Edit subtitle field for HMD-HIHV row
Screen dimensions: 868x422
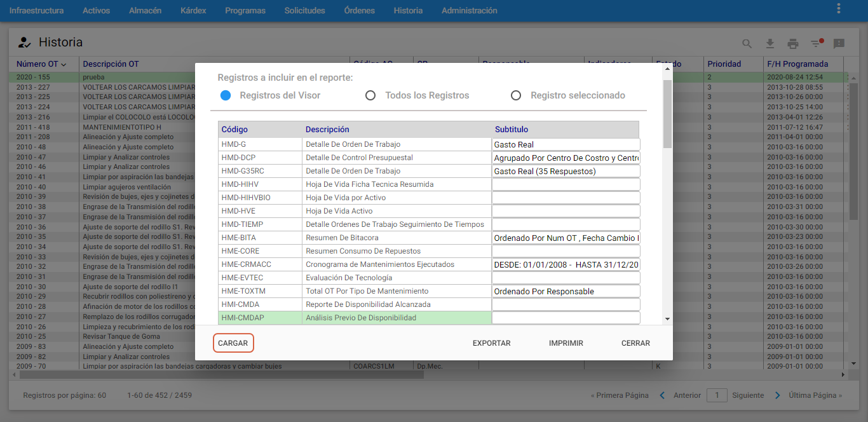566,184
